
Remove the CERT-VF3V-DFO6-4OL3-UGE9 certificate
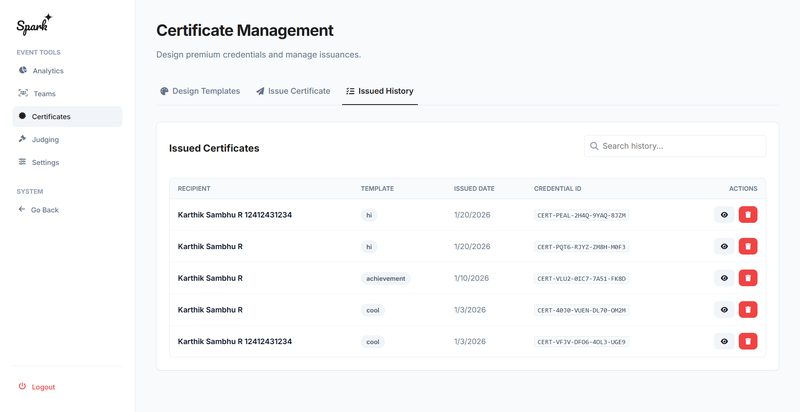(x=748, y=341)
